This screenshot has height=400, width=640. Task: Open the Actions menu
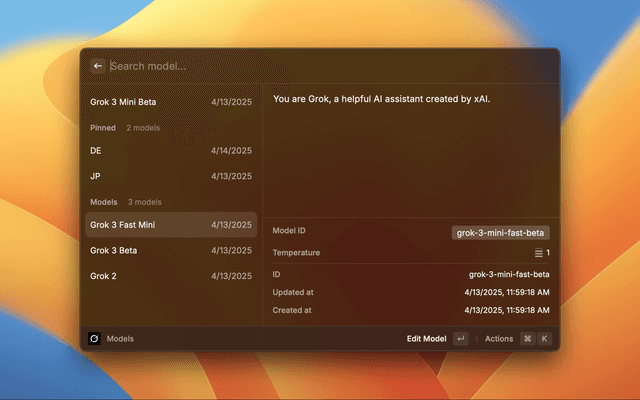point(498,339)
